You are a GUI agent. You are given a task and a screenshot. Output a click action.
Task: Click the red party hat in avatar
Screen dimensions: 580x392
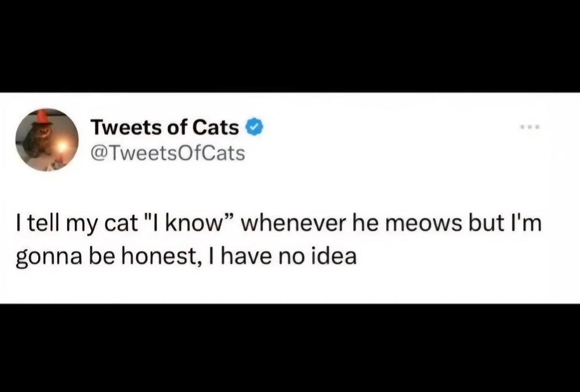tap(42, 117)
